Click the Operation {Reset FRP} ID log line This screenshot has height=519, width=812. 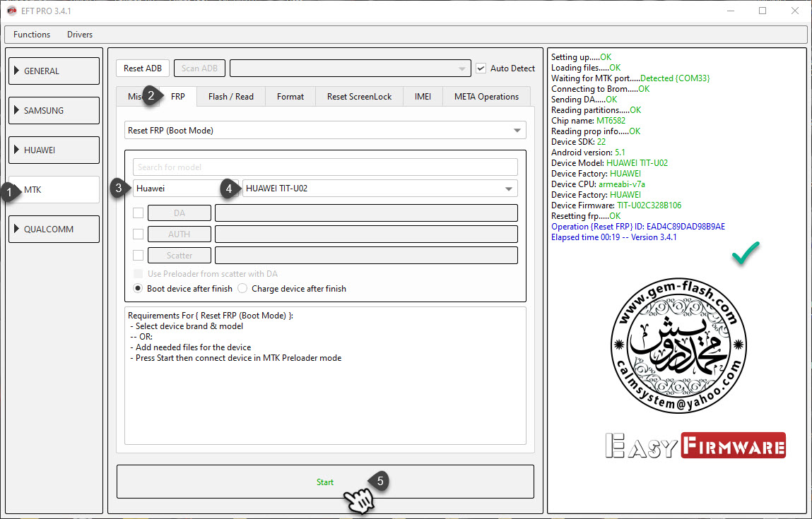click(638, 227)
